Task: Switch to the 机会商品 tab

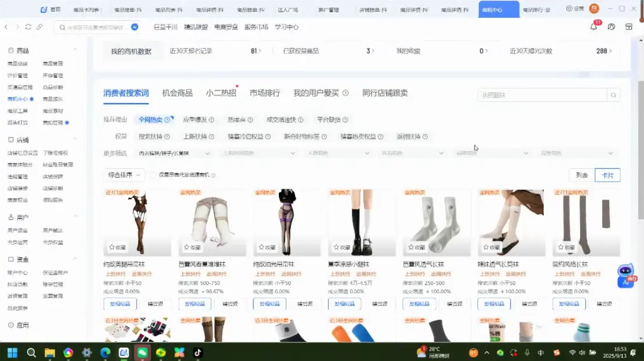Action: point(177,93)
